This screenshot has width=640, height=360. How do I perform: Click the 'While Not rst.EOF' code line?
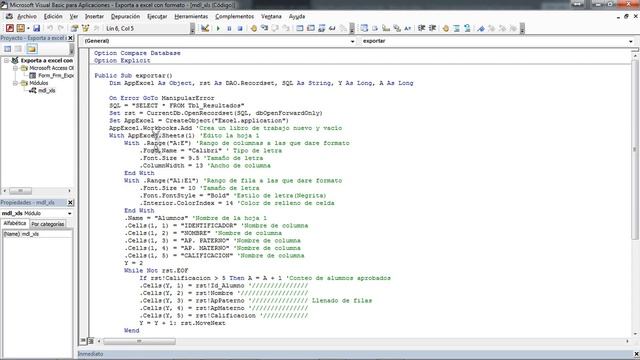point(156,271)
